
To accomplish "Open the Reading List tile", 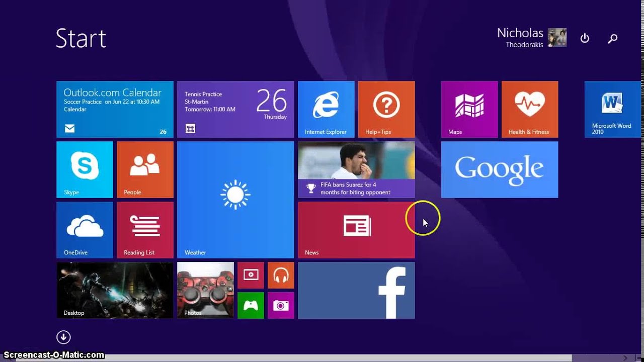I will 145,230.
